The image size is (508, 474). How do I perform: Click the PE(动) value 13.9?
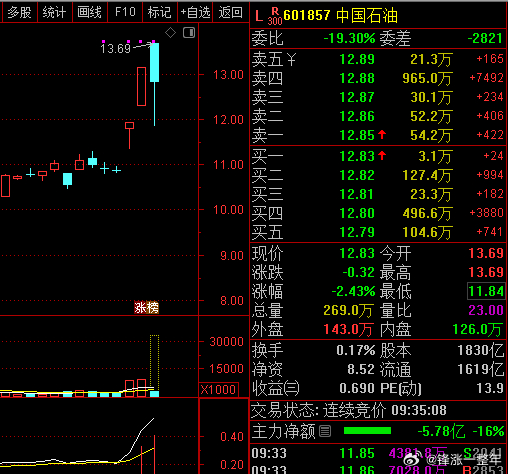tap(490, 388)
